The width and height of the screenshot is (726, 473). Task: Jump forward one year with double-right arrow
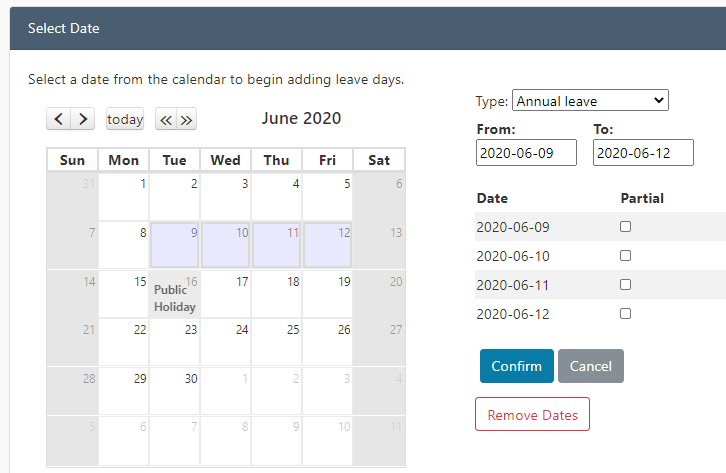click(x=187, y=119)
